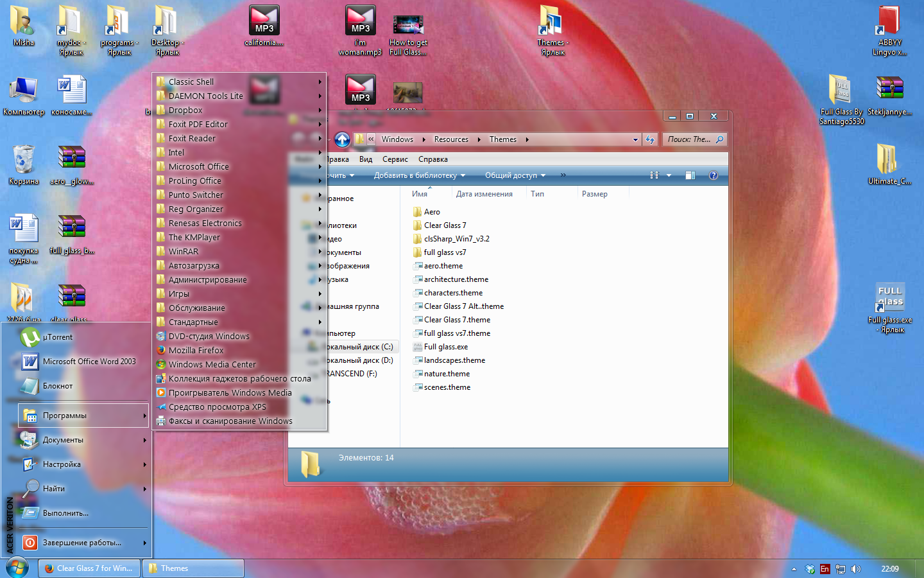Show hidden tray icons arrow
The height and width of the screenshot is (578, 924).
[x=794, y=569]
